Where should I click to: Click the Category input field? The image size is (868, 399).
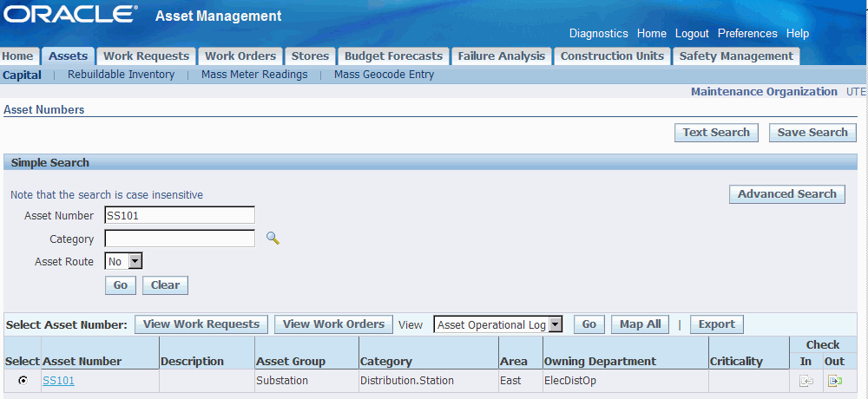pos(180,239)
